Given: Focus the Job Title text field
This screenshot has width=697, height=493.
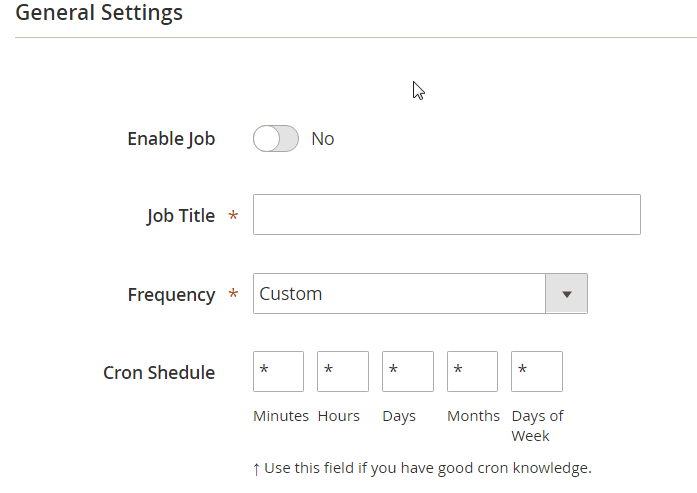Looking at the screenshot, I should tap(446, 215).
